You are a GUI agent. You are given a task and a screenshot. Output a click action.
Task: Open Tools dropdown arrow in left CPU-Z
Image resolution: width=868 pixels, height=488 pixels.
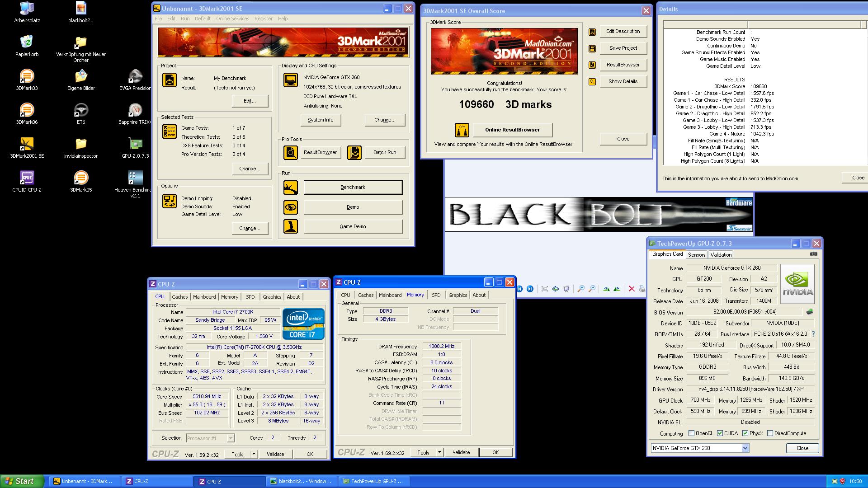coord(254,454)
